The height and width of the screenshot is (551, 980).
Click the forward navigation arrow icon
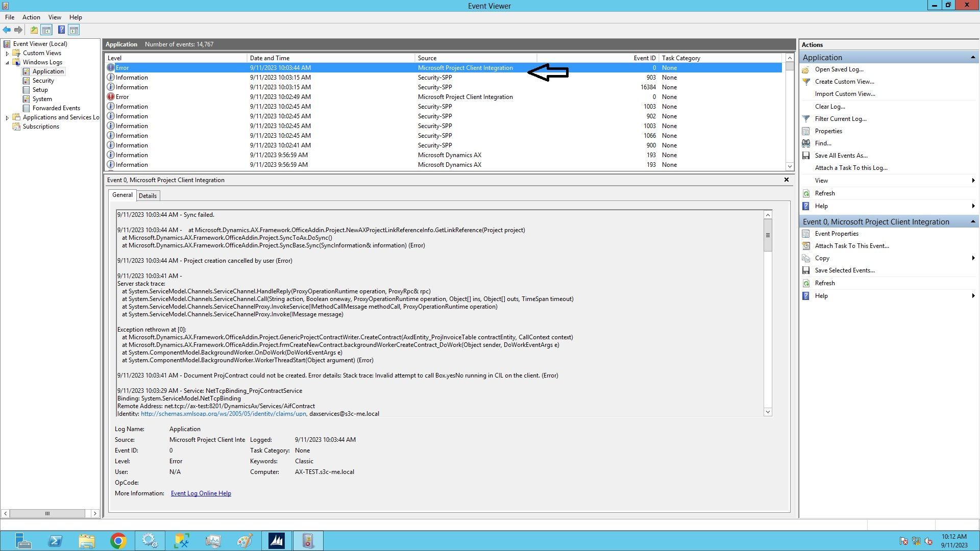19,30
